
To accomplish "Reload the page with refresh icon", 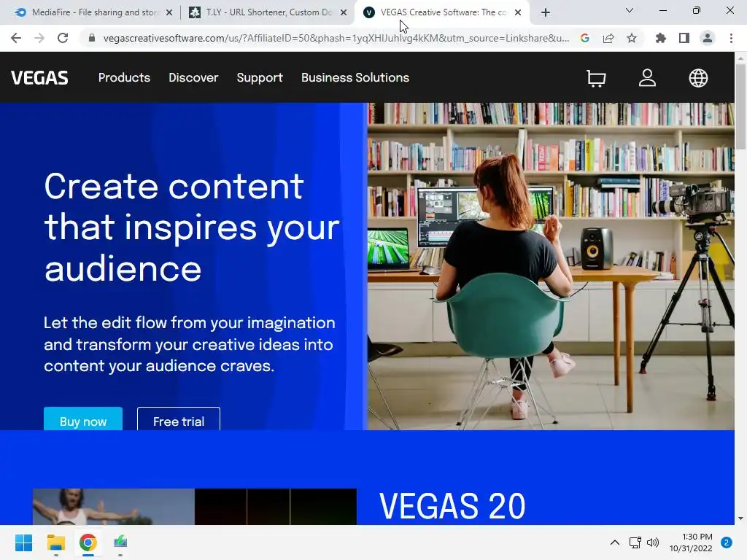I will (63, 38).
